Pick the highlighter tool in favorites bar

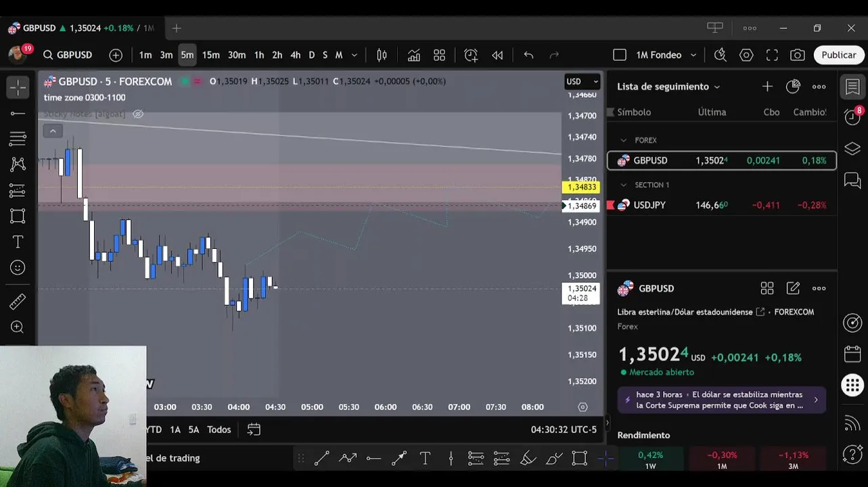tap(528, 459)
